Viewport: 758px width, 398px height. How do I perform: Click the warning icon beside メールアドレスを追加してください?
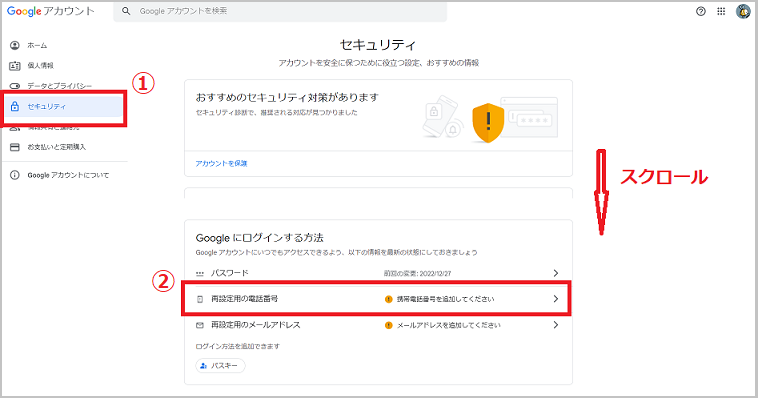click(388, 325)
